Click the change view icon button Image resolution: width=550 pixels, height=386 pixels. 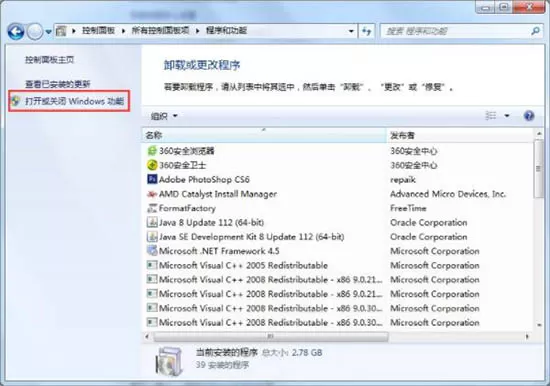[x=491, y=115]
